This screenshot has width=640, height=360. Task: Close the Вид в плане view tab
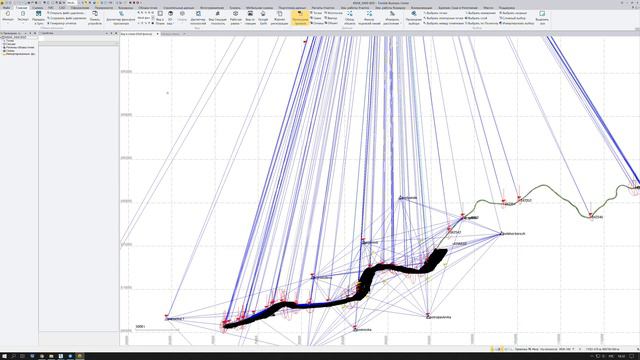(158, 34)
